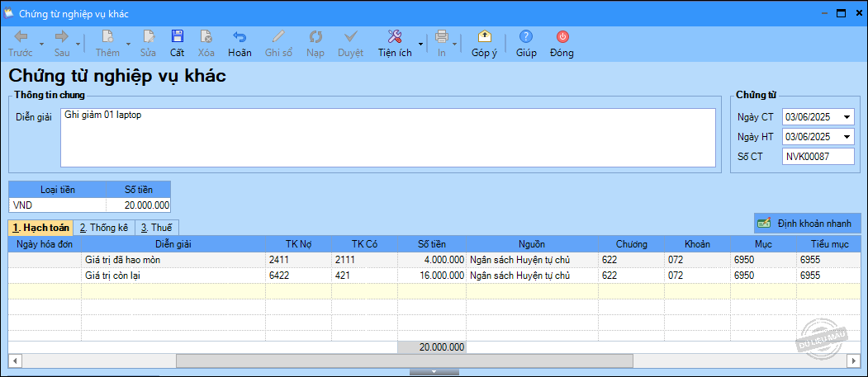Click in the Diễn giải text box
Image resolution: width=868 pixels, height=377 pixels.
pos(387,138)
